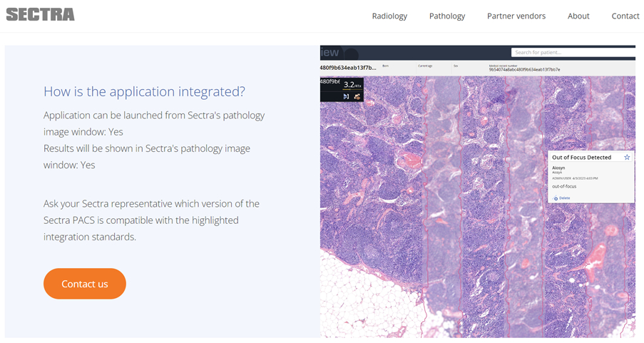Click the Sectra logo
The height and width of the screenshot is (343, 644).
40,14
